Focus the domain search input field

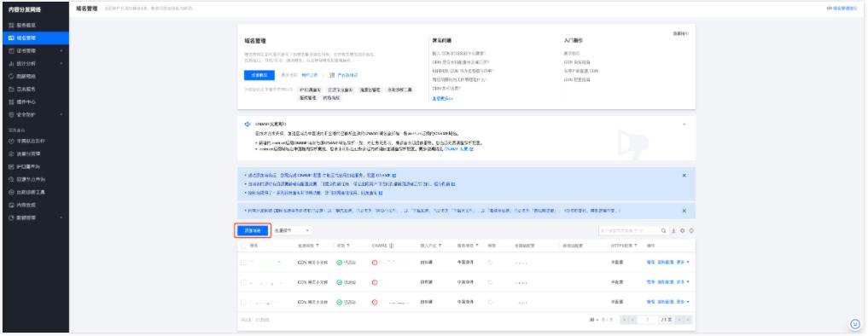629,230
